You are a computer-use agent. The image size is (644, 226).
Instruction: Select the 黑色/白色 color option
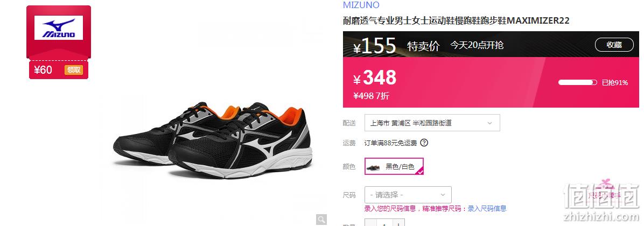pyautogui.click(x=394, y=166)
